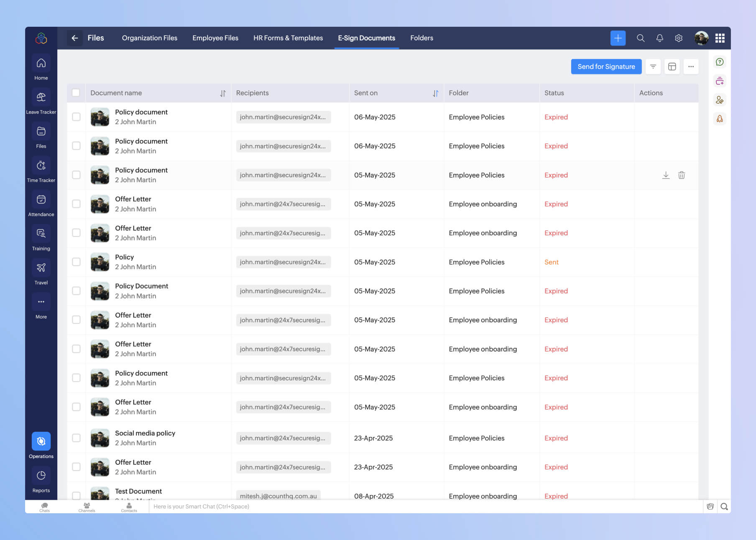This screenshot has height=540, width=756.
Task: Switch to Employee Files tab
Action: pyautogui.click(x=215, y=38)
